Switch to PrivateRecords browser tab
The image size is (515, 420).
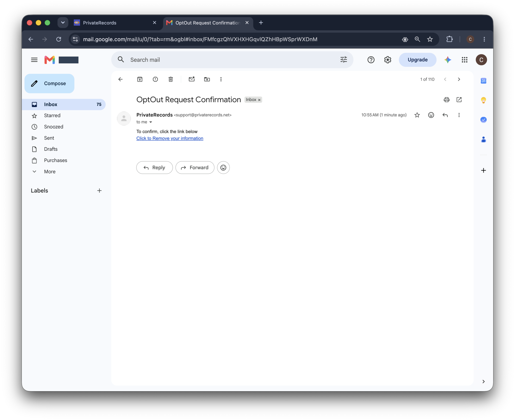pos(115,23)
